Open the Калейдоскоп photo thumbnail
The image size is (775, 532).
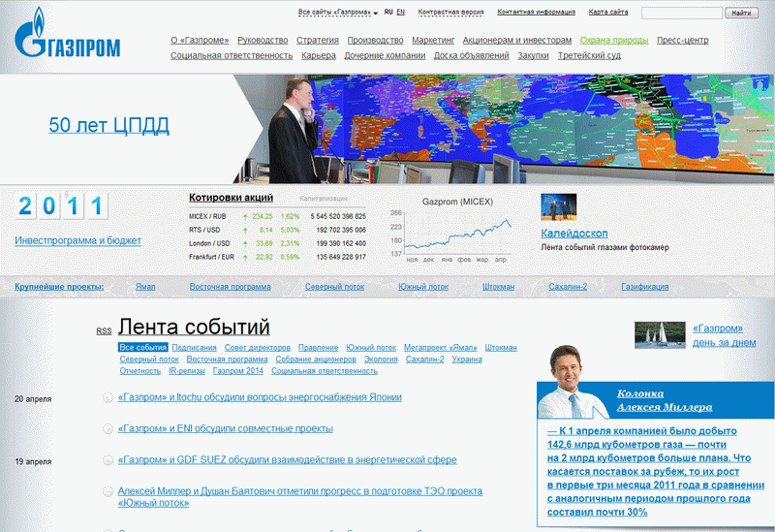[x=559, y=207]
